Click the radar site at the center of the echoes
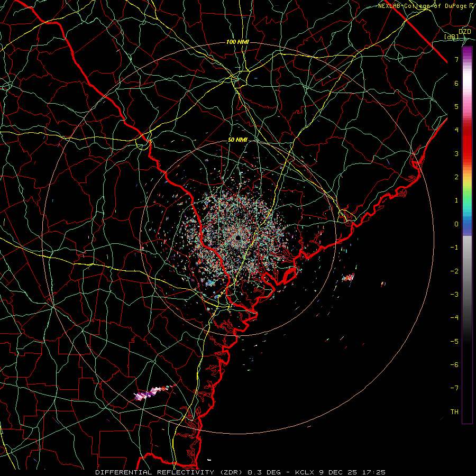This screenshot has width=476, height=476. (239, 237)
